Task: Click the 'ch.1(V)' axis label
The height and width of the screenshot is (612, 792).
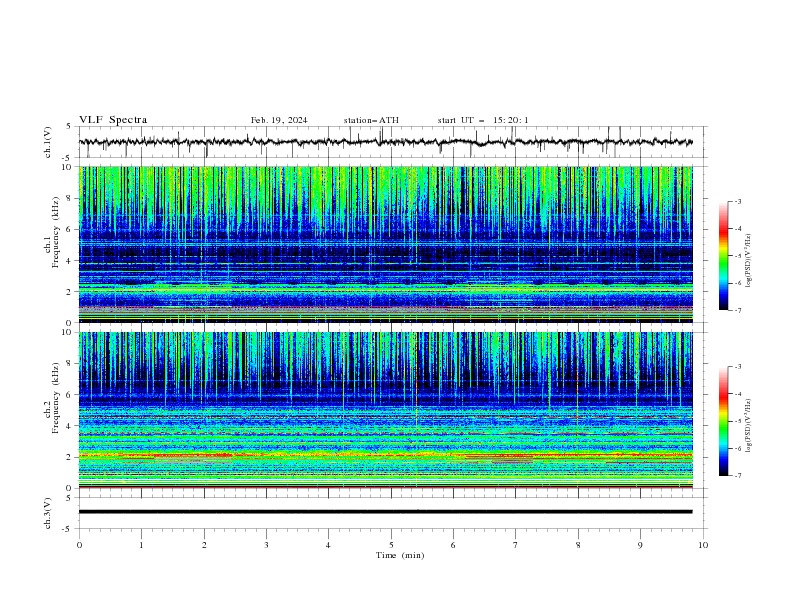Action: pyautogui.click(x=48, y=142)
